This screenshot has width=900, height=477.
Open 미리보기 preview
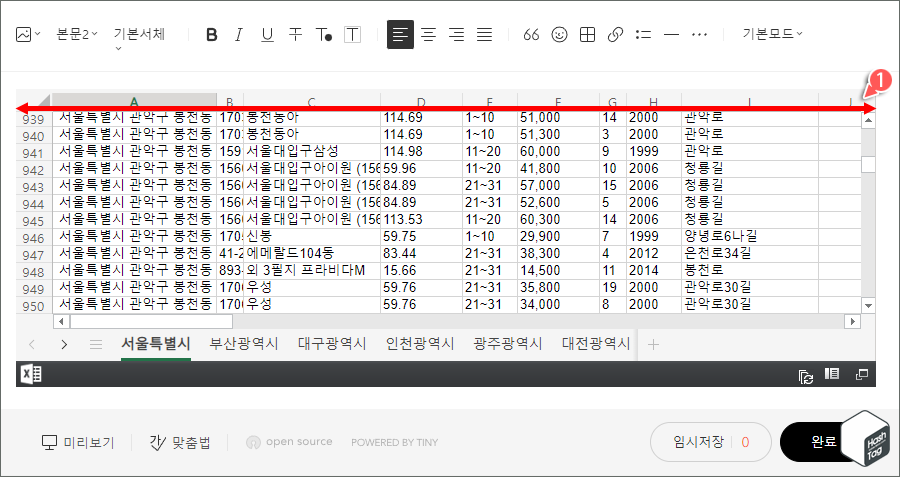(78, 443)
